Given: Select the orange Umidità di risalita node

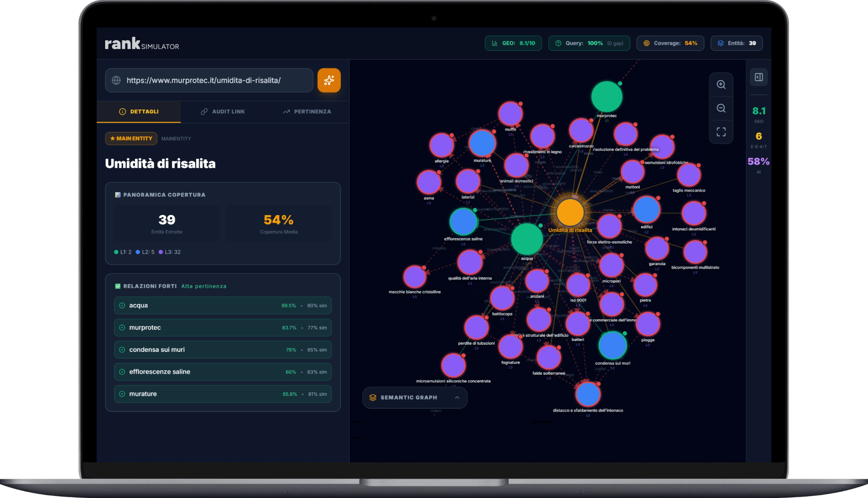Looking at the screenshot, I should tap(570, 213).
